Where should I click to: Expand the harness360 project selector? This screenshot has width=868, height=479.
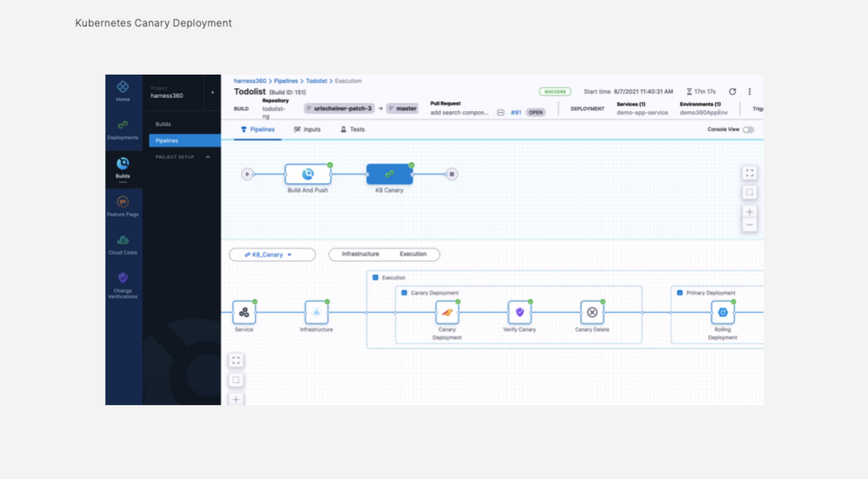213,92
